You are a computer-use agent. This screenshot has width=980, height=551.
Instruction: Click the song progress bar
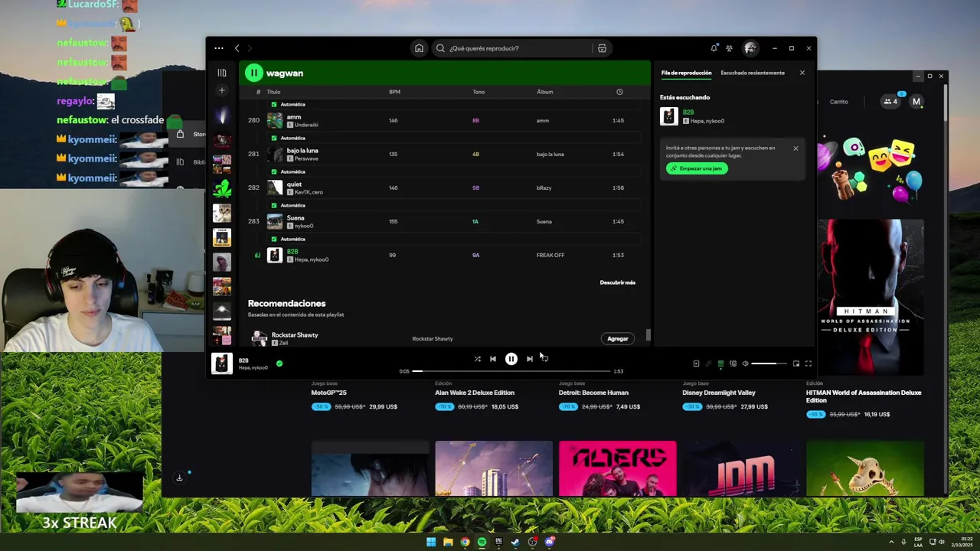[512, 371]
